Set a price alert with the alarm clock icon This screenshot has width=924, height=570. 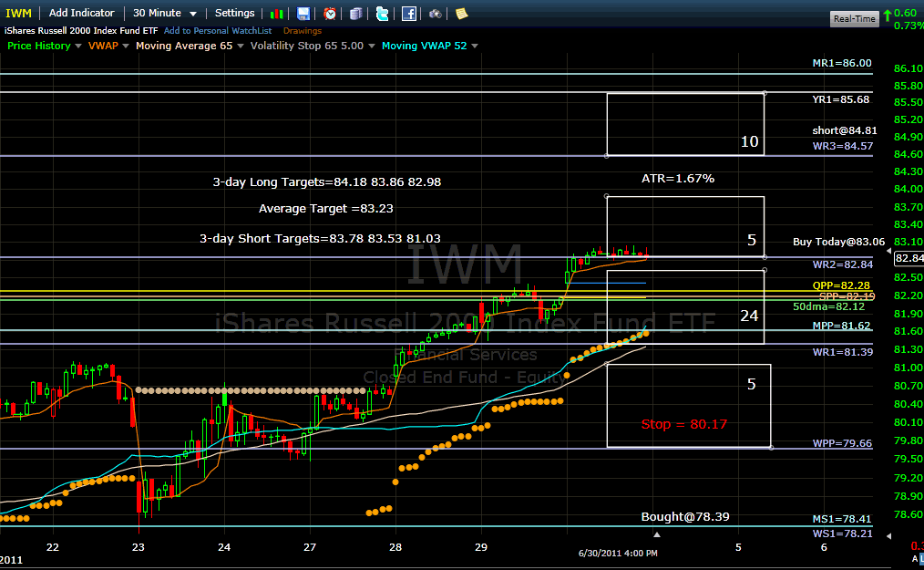pyautogui.click(x=330, y=14)
